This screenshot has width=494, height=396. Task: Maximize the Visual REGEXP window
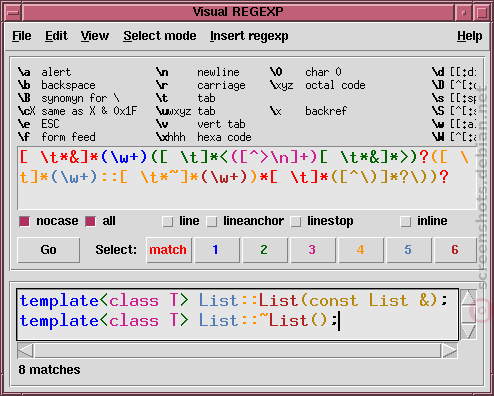tap(481, 13)
